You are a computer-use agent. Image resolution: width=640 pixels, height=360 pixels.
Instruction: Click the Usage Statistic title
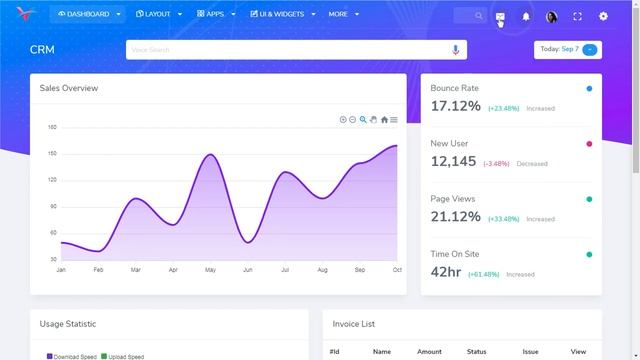68,324
